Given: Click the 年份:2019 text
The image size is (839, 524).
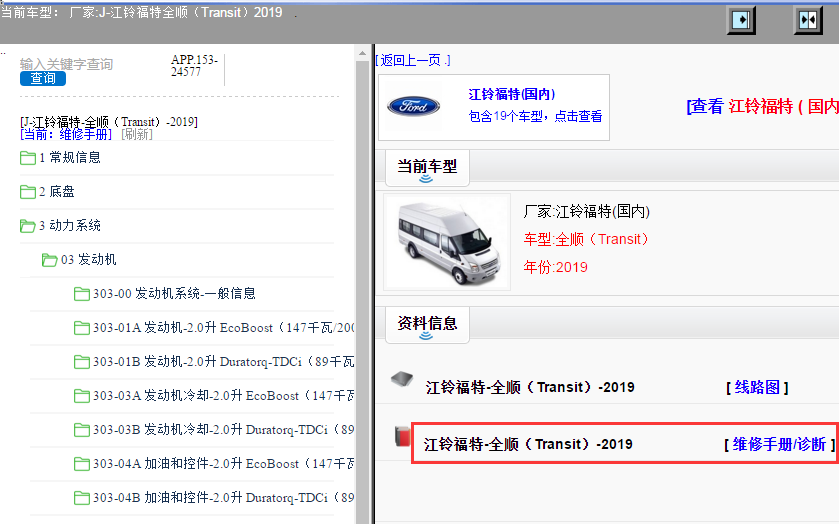Looking at the screenshot, I should coord(555,267).
